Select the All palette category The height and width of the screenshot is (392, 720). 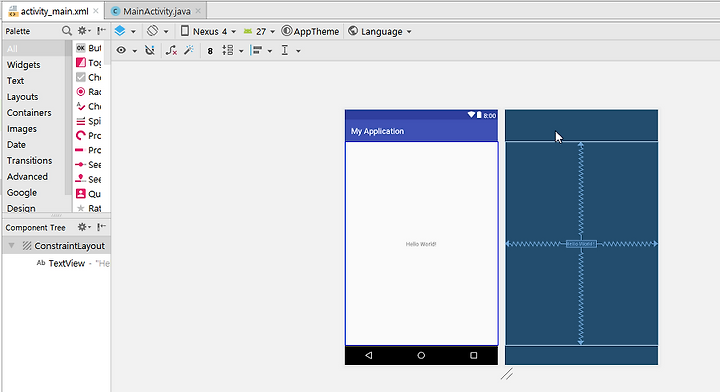coord(35,49)
